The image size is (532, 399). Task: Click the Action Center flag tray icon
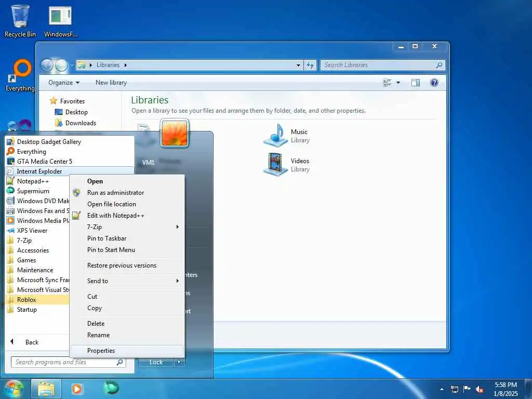tap(467, 389)
